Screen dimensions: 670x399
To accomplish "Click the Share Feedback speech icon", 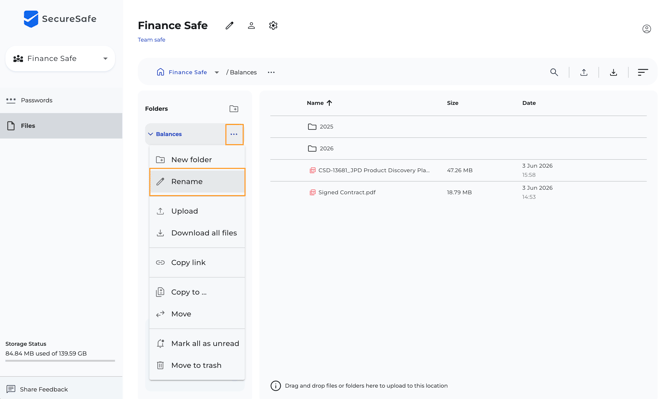I will tap(11, 389).
